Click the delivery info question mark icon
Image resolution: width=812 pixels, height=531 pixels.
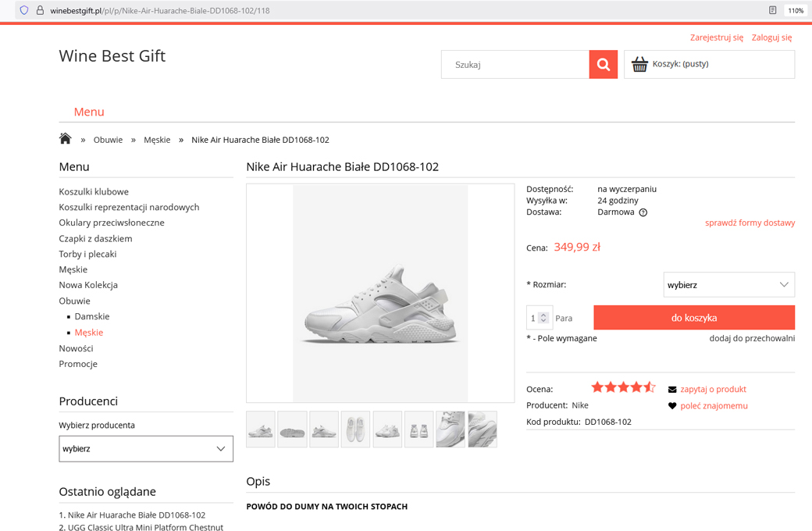[643, 212]
